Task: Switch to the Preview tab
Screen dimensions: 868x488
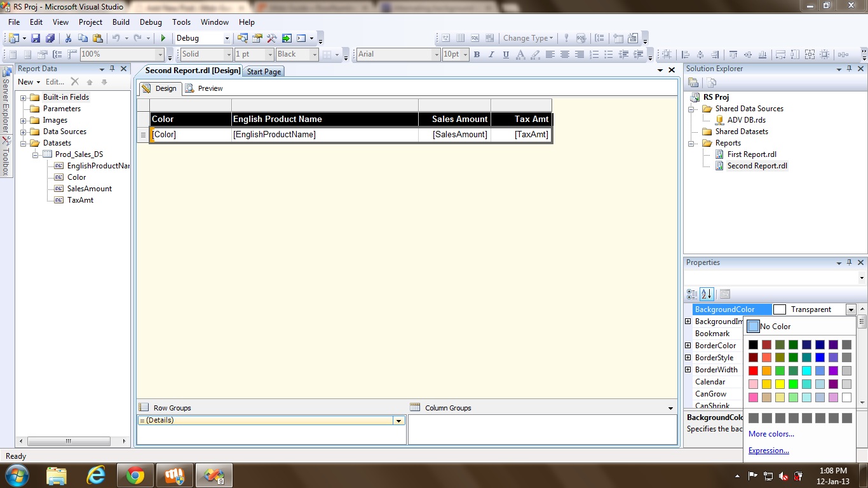Action: tap(205, 88)
